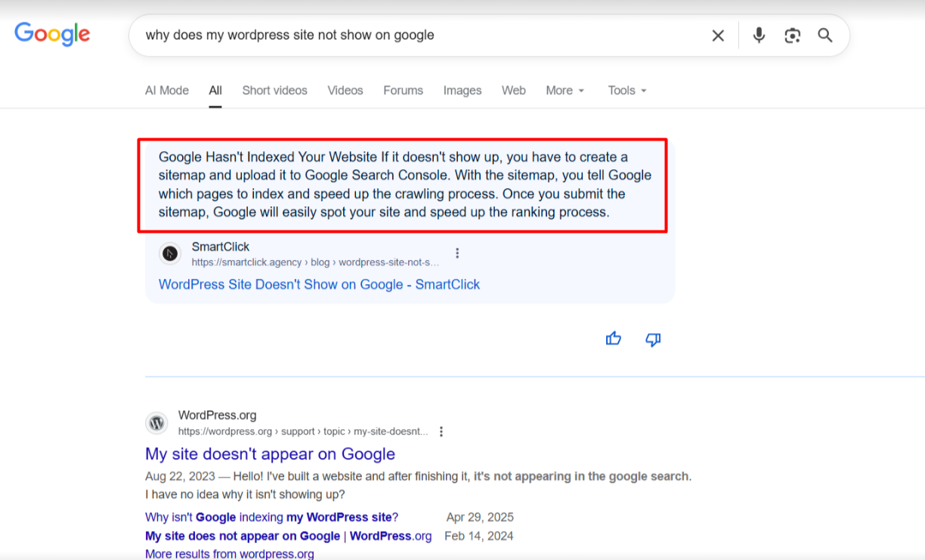Clear the search query with the X icon
The height and width of the screenshot is (560, 925).
(717, 35)
